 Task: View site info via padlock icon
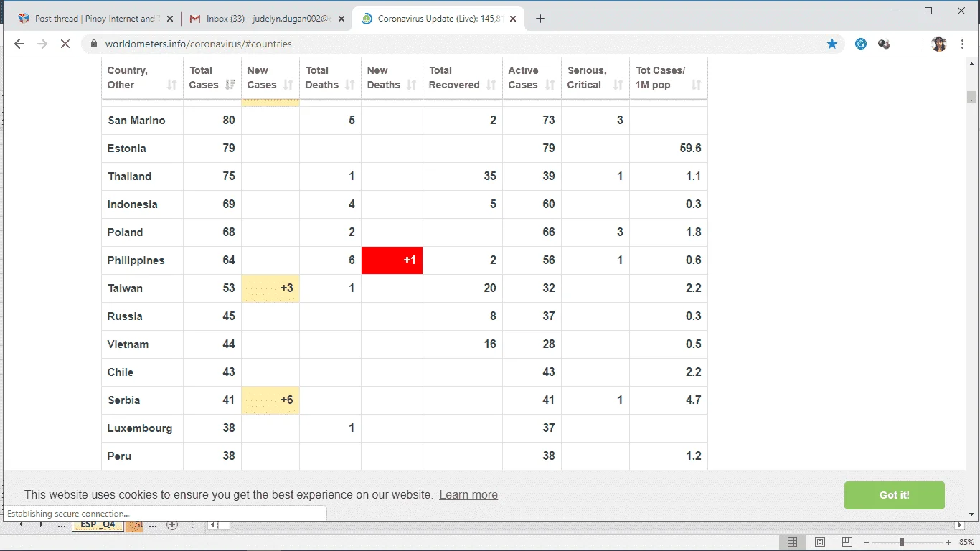point(93,44)
